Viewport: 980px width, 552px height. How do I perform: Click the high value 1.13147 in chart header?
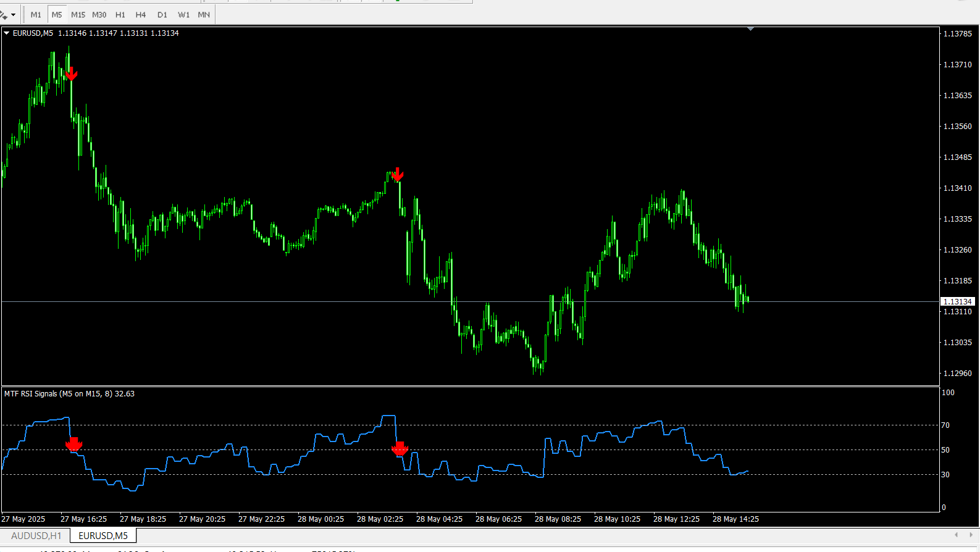(x=103, y=33)
